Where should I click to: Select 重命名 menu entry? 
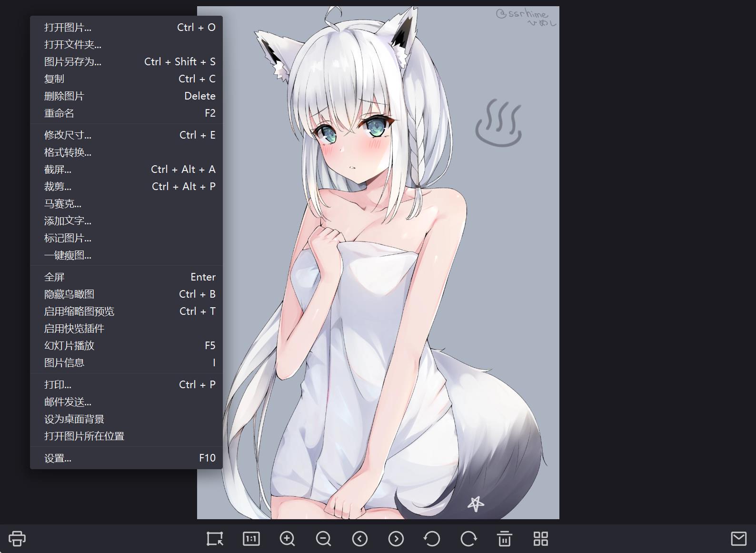click(x=126, y=113)
